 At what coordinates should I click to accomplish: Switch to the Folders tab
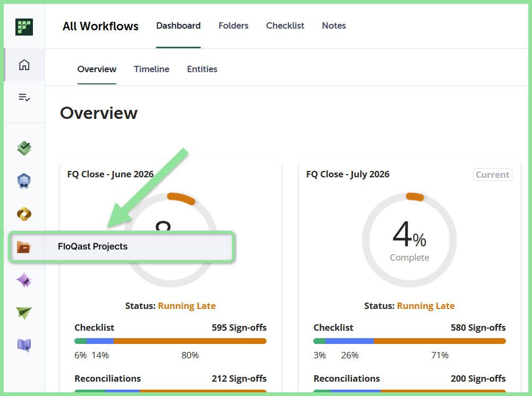[234, 26]
